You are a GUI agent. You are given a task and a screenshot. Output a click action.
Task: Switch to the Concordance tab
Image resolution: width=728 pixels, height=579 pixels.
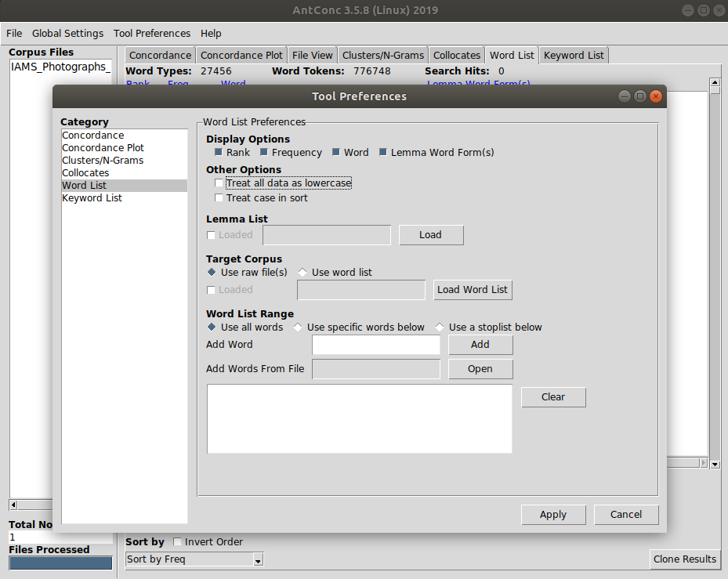[160, 56]
